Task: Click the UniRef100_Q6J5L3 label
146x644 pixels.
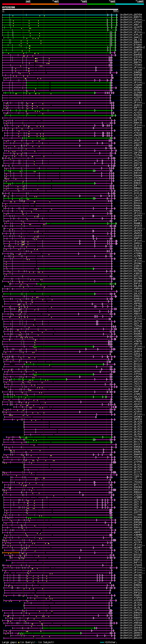Action: (131, 607)
